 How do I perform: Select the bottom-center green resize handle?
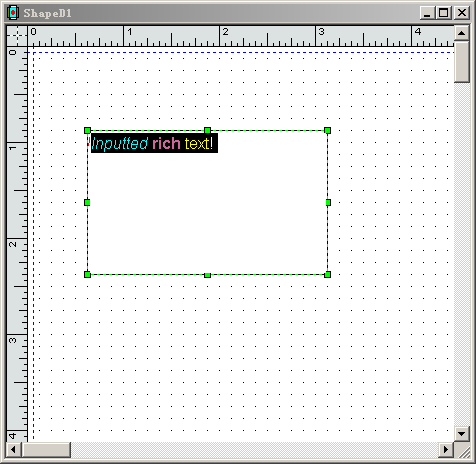[207, 275]
